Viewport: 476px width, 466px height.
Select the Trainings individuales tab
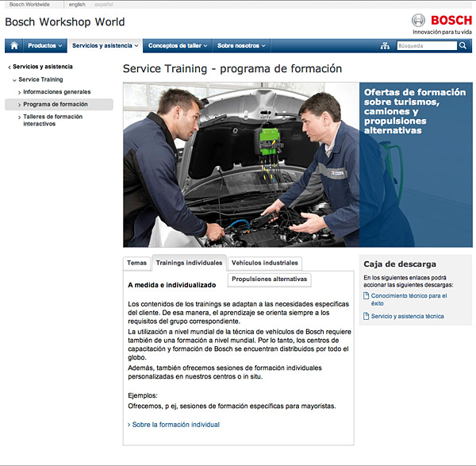[189, 263]
